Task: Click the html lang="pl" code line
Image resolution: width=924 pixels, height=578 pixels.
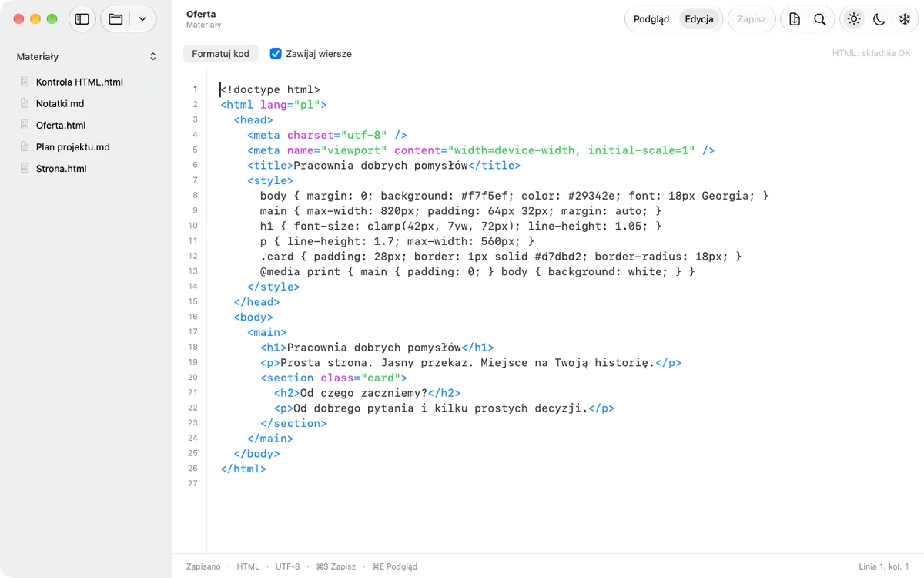Action: click(273, 105)
